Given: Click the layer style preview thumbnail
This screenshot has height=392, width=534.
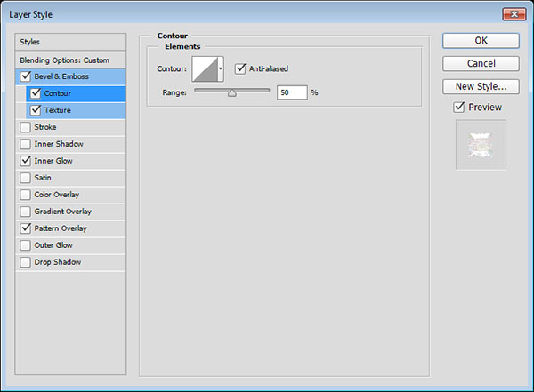Looking at the screenshot, I should point(481,145).
